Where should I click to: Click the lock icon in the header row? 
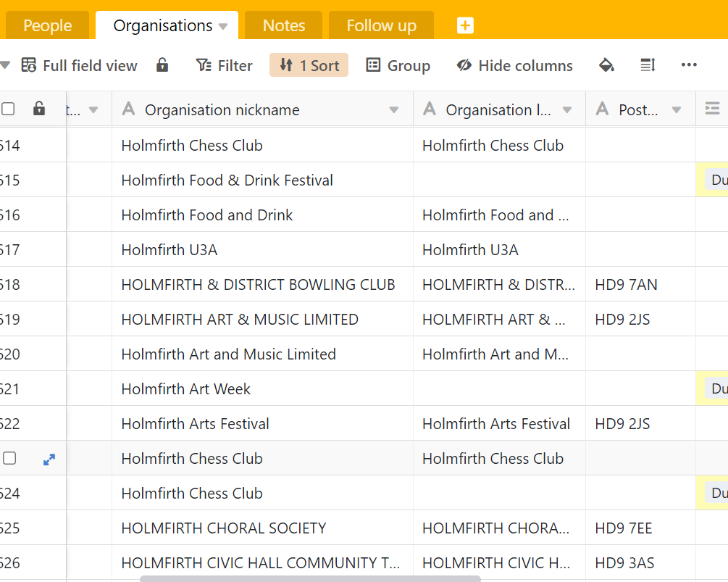[39, 109]
